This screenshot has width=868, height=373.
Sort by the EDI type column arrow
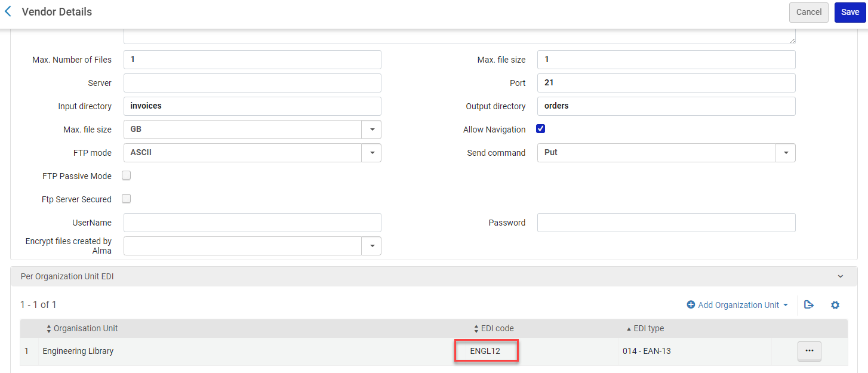629,329
